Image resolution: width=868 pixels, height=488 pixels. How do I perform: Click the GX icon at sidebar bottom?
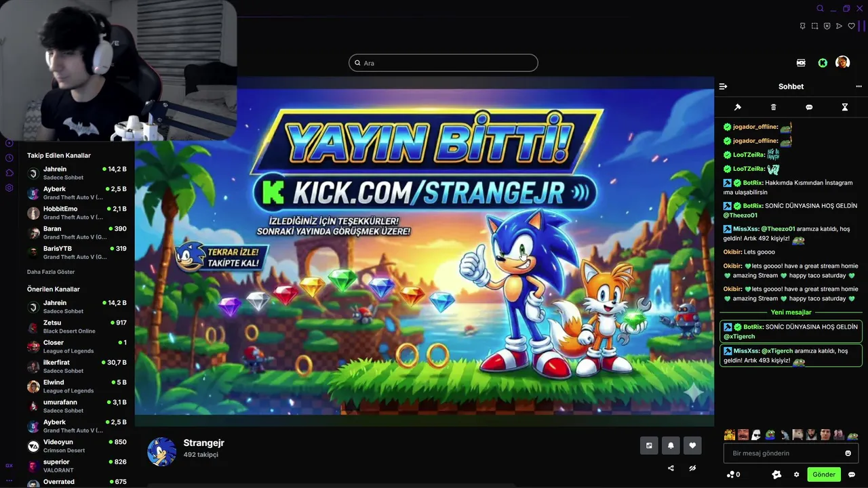[9, 466]
